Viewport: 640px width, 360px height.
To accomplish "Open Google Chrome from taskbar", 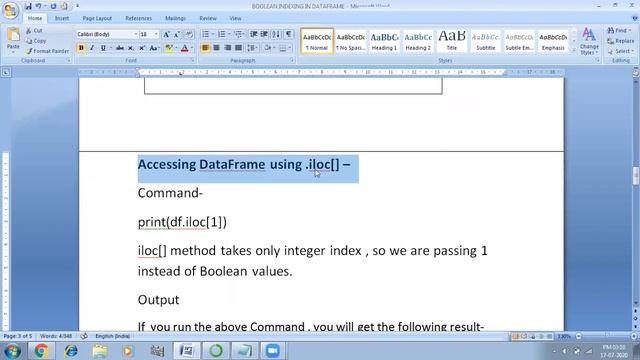I will point(41,351).
